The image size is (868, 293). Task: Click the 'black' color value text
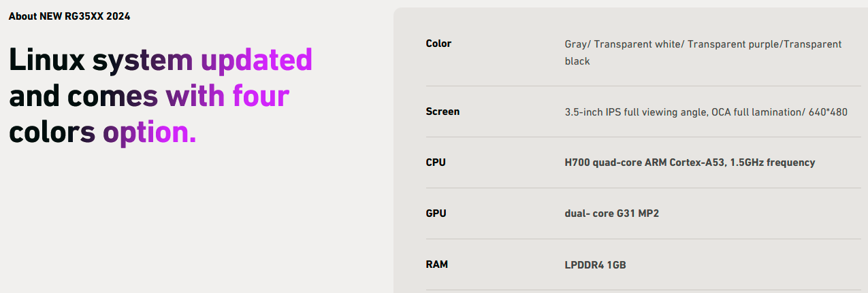click(x=577, y=61)
